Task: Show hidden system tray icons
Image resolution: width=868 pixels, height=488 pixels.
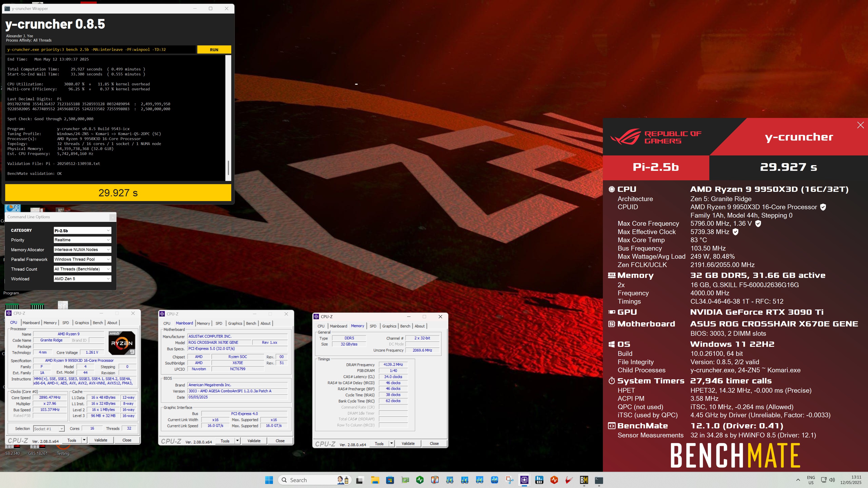Action: (x=798, y=480)
